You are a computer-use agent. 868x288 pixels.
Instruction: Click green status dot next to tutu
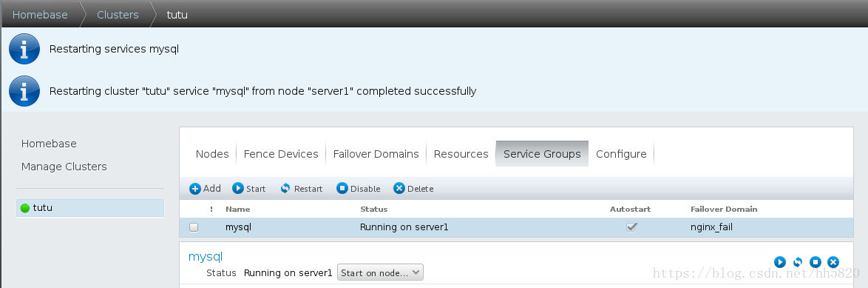pos(25,208)
